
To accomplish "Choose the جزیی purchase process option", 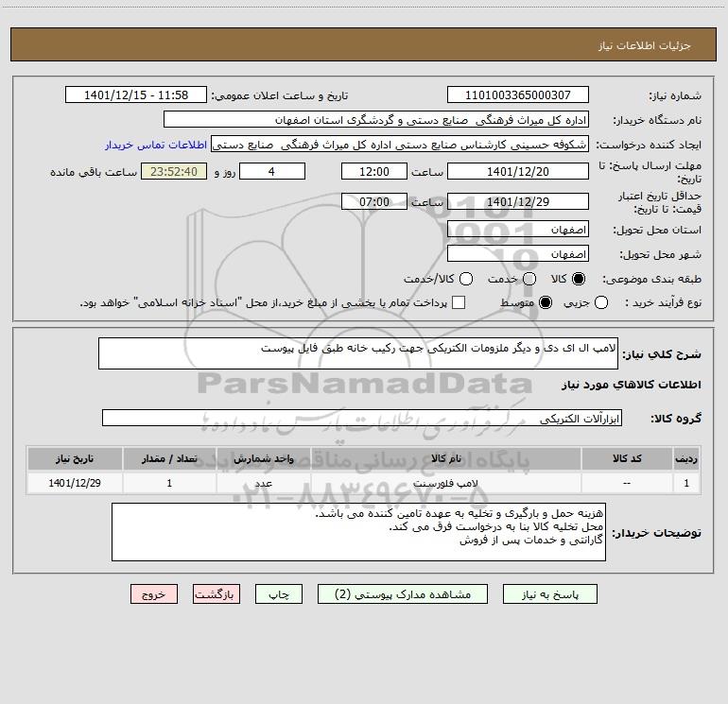I will pos(600,302).
